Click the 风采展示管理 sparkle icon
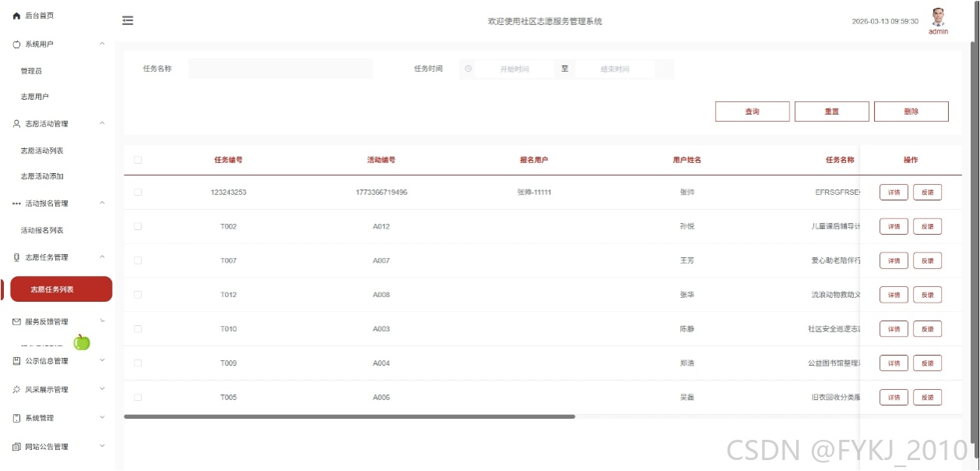The height and width of the screenshot is (471, 980). [x=16, y=389]
